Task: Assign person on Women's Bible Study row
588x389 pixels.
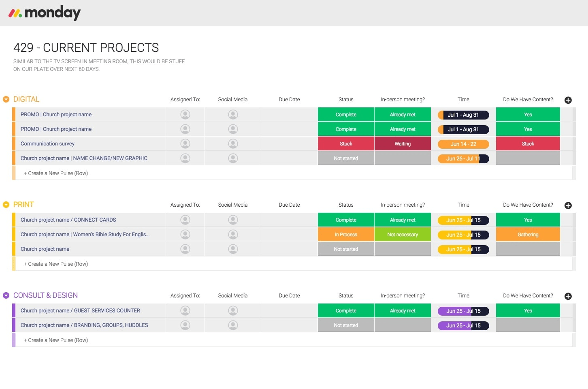Action: (185, 234)
